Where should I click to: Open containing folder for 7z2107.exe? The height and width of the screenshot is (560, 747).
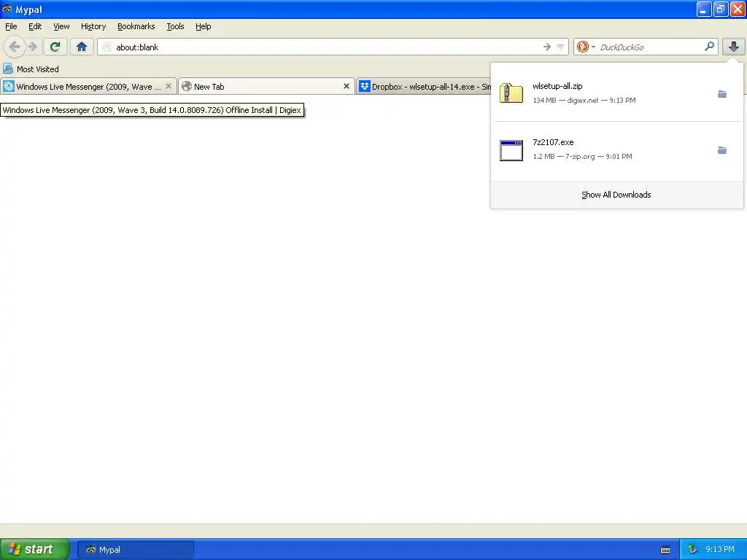click(722, 150)
